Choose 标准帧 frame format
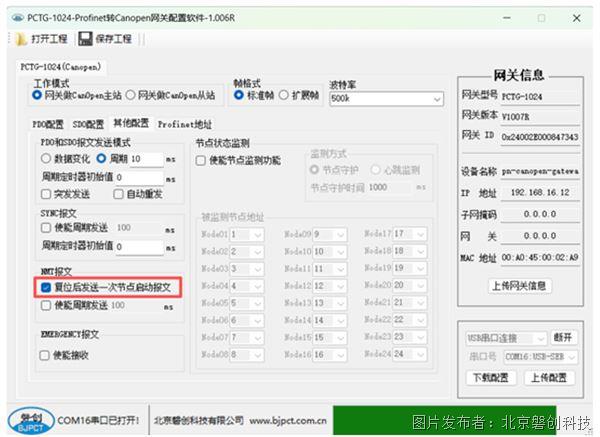Image resolution: width=600 pixels, height=437 pixels. [239, 95]
